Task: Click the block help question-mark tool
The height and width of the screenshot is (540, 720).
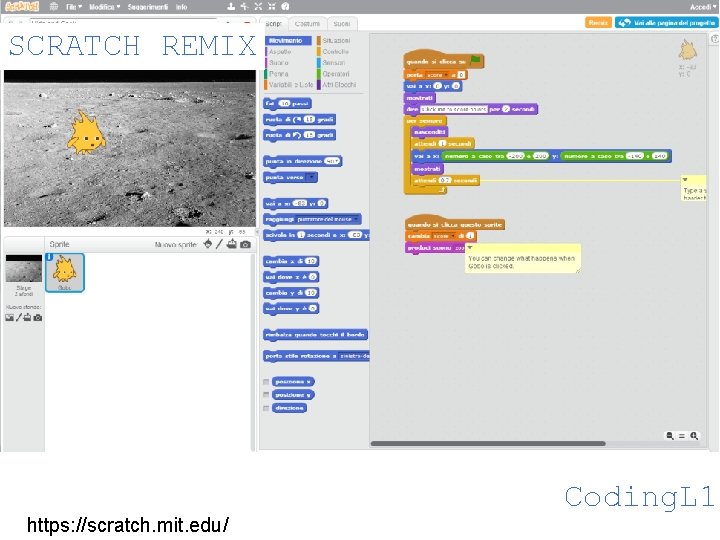Action: (x=285, y=6)
